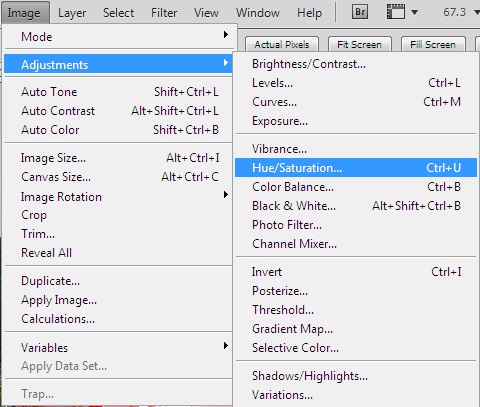
Task: Click the 67.3 zoom level field
Action: tap(454, 12)
